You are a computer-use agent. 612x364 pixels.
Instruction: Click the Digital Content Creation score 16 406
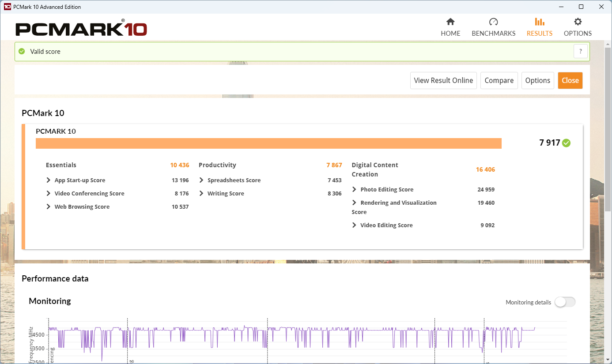tap(485, 169)
